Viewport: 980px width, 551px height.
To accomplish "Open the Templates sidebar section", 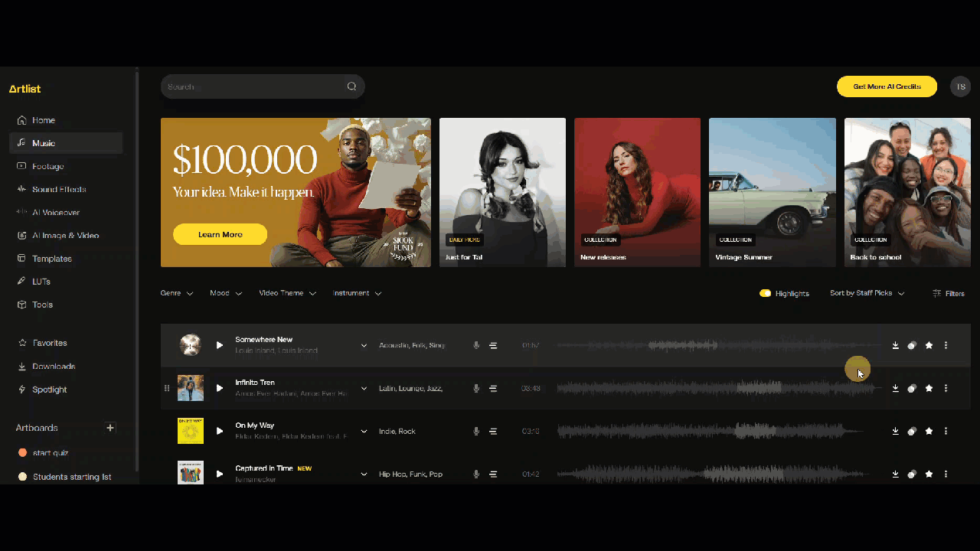I will point(51,259).
